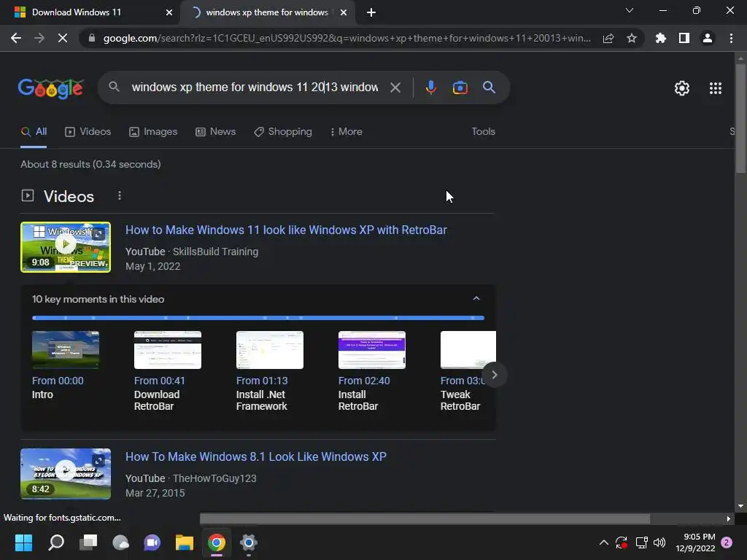Switch to the Images results tab
The width and height of the screenshot is (747, 560).
tap(153, 132)
